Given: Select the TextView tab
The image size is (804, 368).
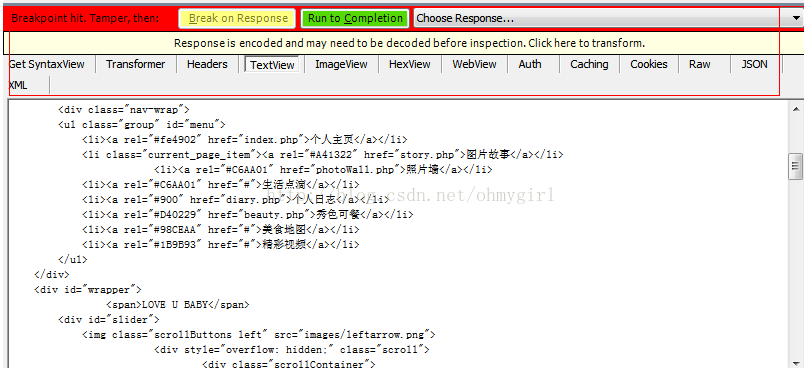Looking at the screenshot, I should (x=272, y=65).
